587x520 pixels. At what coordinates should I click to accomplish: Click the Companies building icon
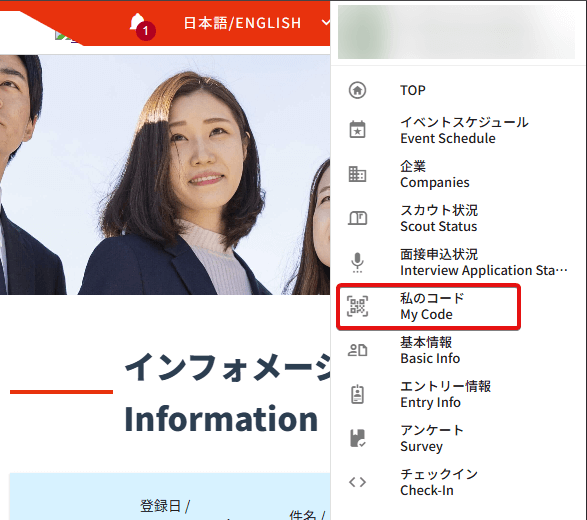(358, 174)
